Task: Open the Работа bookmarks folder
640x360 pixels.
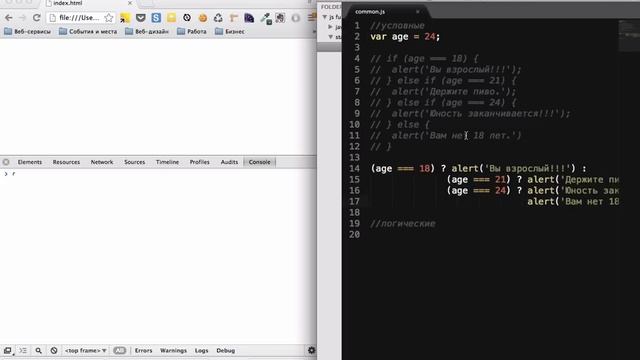Action: pyautogui.click(x=192, y=31)
